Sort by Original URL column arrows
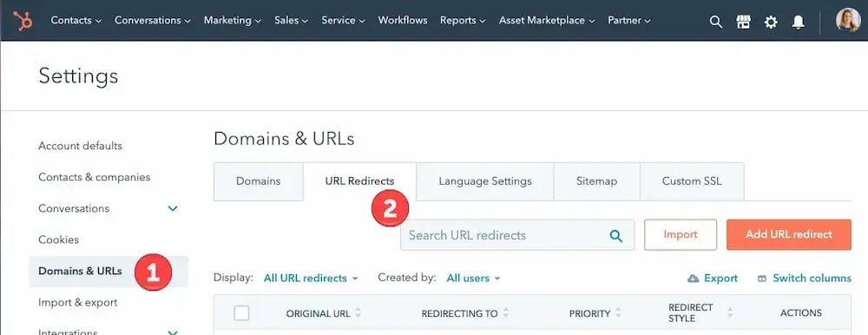The width and height of the screenshot is (868, 335). (x=358, y=312)
